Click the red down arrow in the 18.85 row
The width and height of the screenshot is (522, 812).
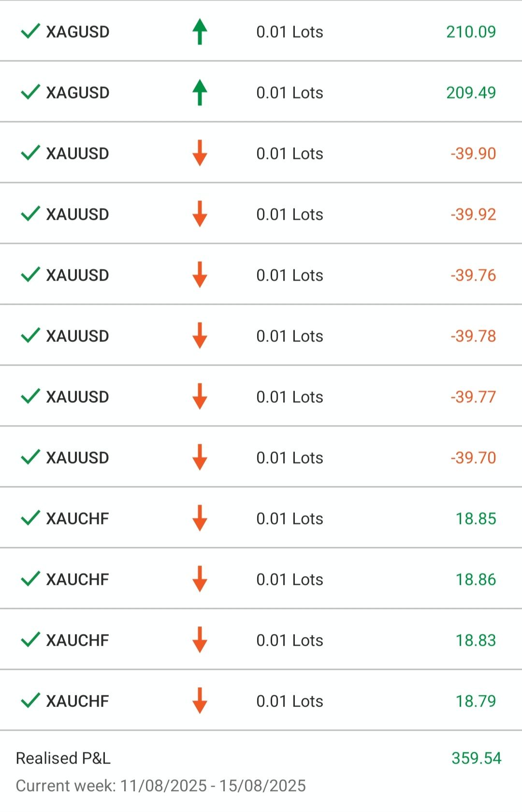[200, 518]
